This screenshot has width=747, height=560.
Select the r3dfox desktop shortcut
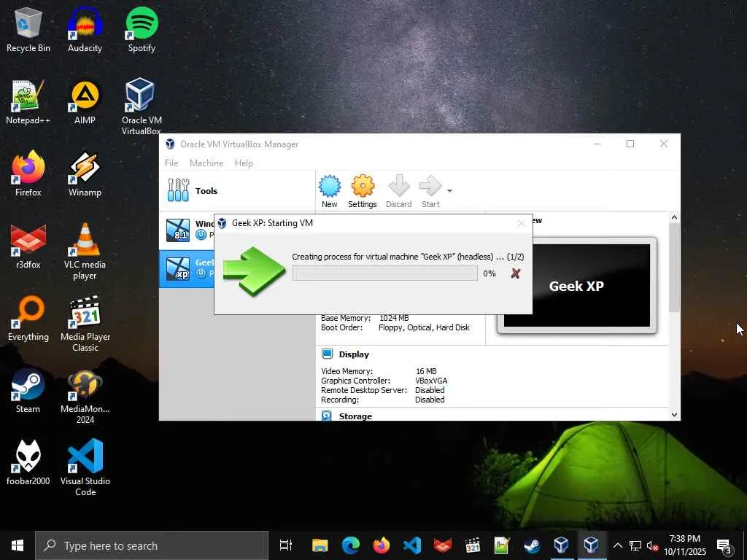tap(28, 246)
